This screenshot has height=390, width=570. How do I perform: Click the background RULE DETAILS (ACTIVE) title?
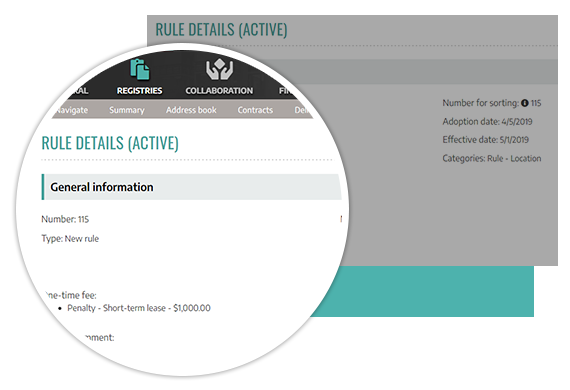pyautogui.click(x=221, y=30)
